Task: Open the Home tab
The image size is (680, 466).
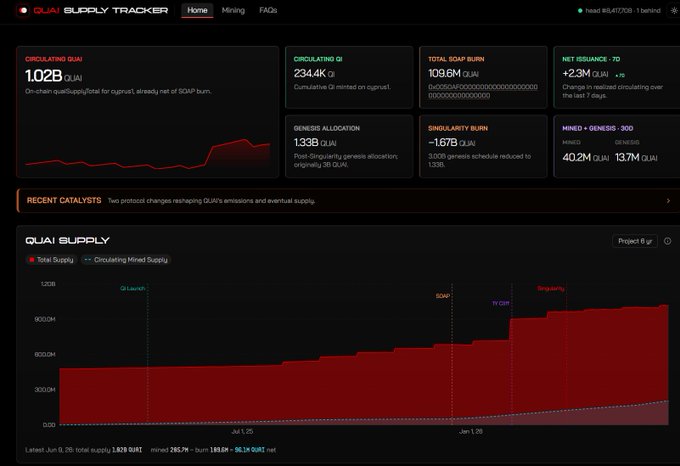Action: tap(197, 10)
